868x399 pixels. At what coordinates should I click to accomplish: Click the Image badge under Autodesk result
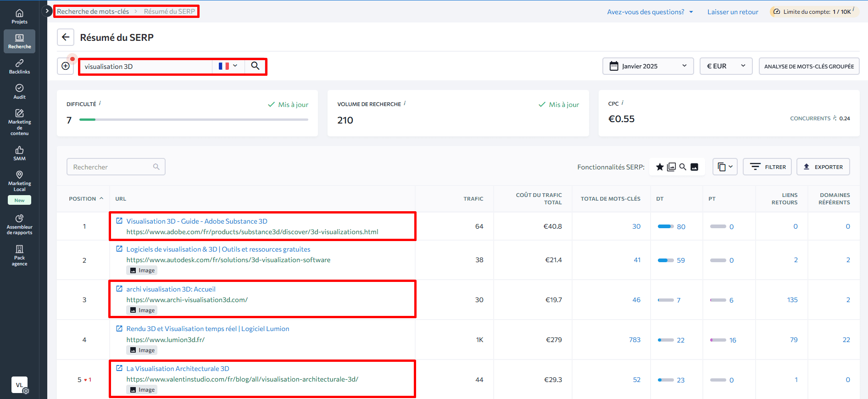142,270
